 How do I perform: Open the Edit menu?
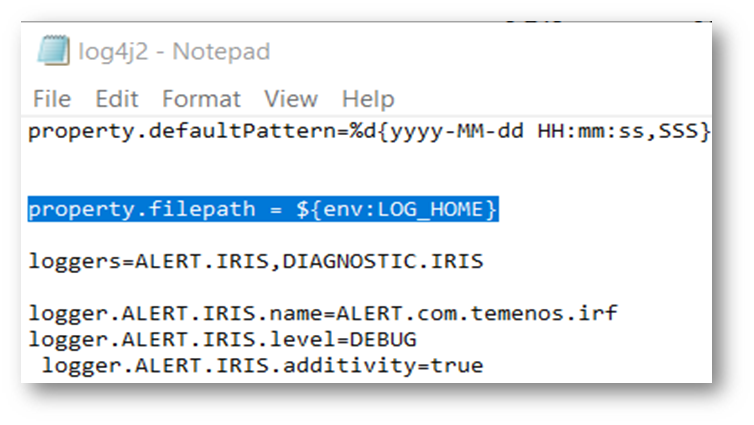tap(116, 99)
